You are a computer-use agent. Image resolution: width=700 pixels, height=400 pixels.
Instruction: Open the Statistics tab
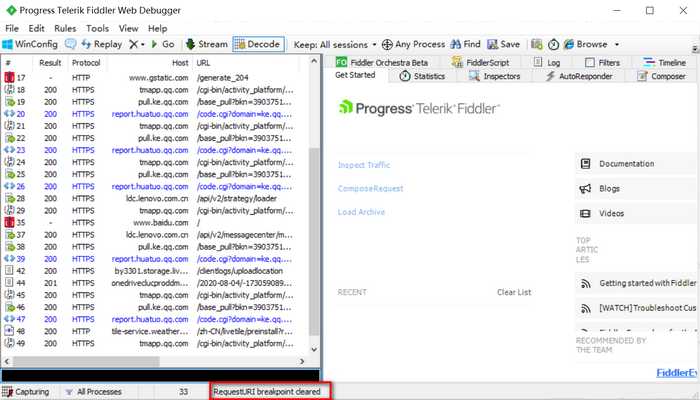(422, 76)
